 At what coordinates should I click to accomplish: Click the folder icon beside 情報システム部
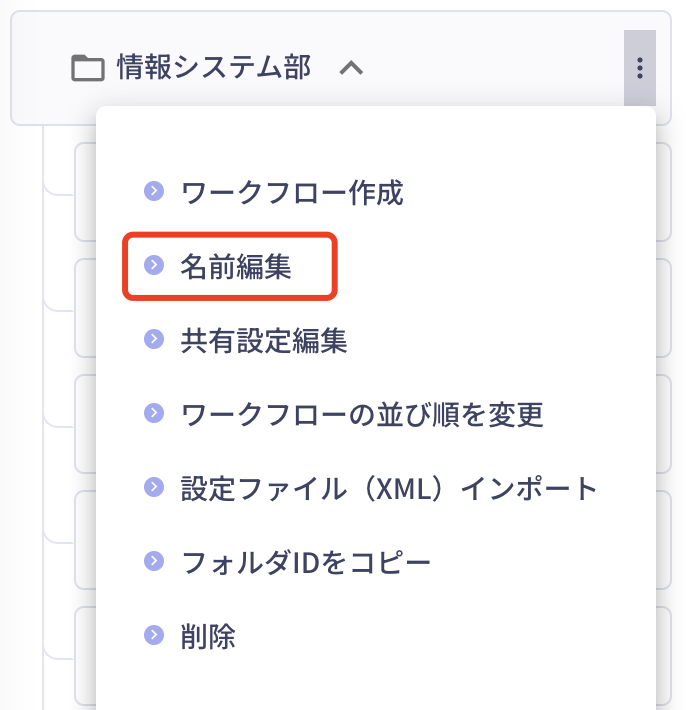[x=88, y=68]
